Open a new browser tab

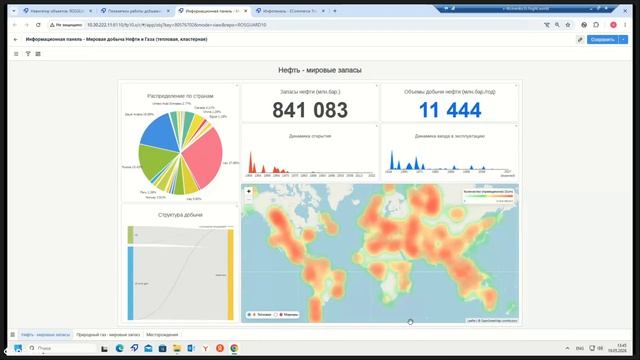click(x=335, y=11)
